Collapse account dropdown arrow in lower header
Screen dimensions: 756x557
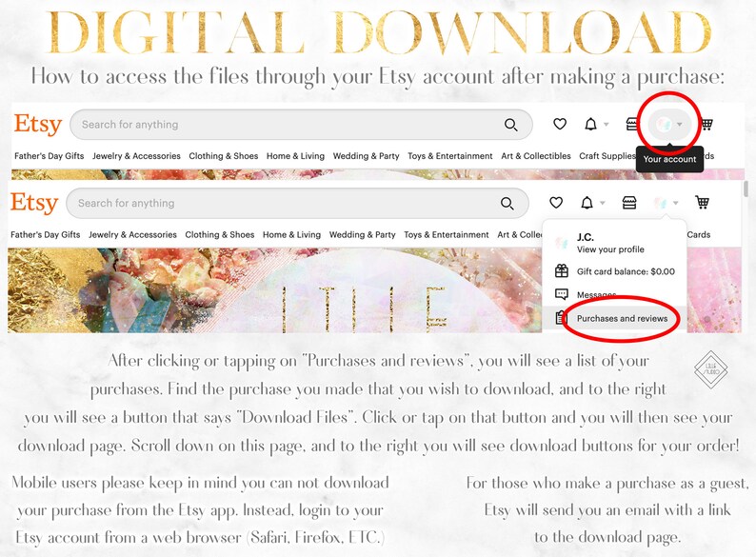tap(675, 204)
